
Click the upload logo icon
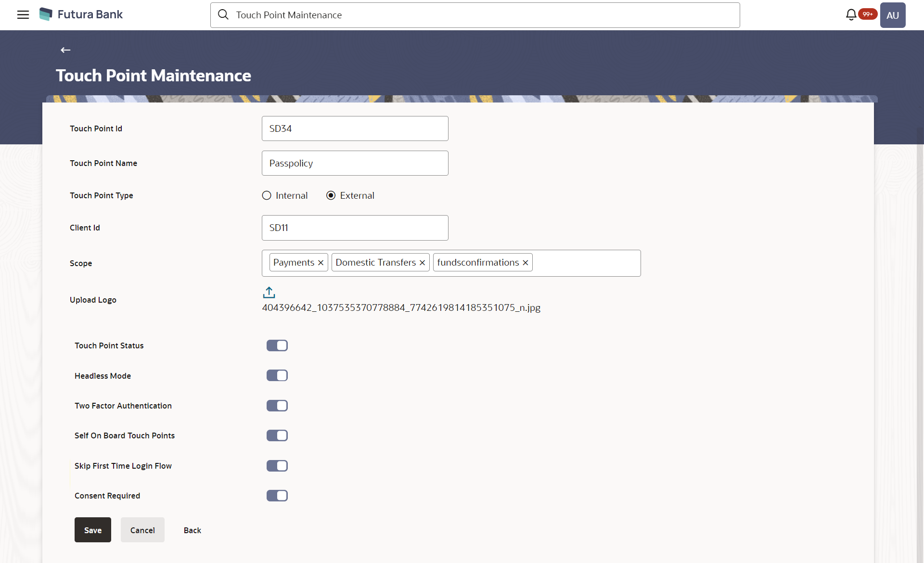(x=269, y=292)
